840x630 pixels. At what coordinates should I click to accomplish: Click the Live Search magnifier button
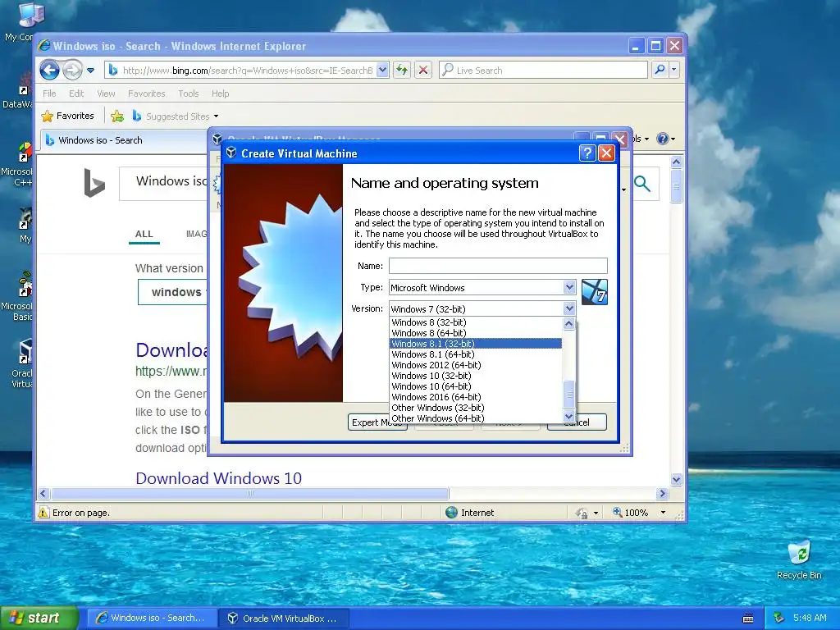click(x=660, y=70)
